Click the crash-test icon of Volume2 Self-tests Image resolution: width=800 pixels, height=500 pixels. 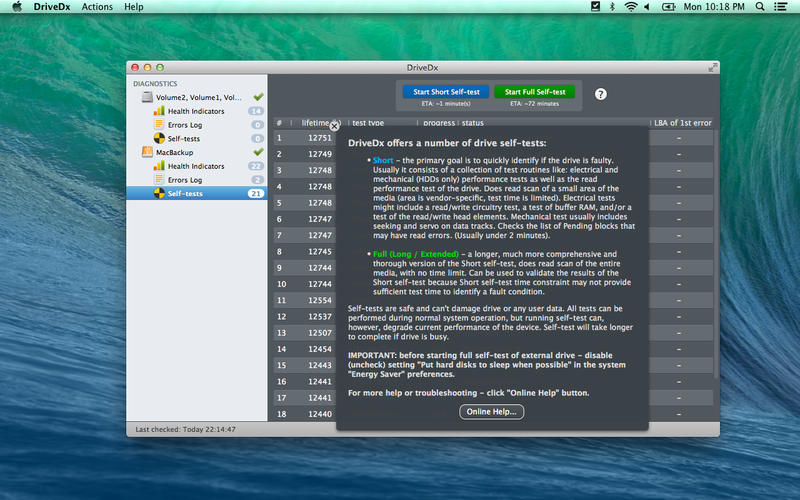[x=159, y=138]
